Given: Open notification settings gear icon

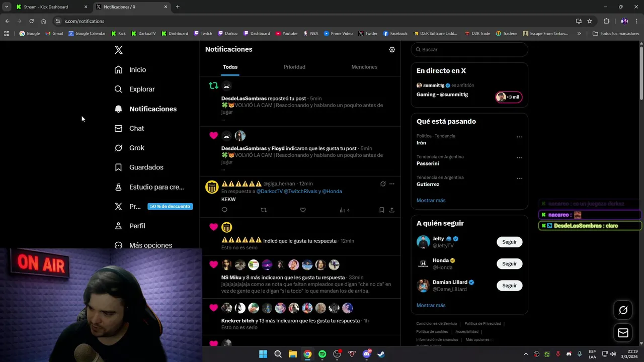Looking at the screenshot, I should pyautogui.click(x=392, y=50).
